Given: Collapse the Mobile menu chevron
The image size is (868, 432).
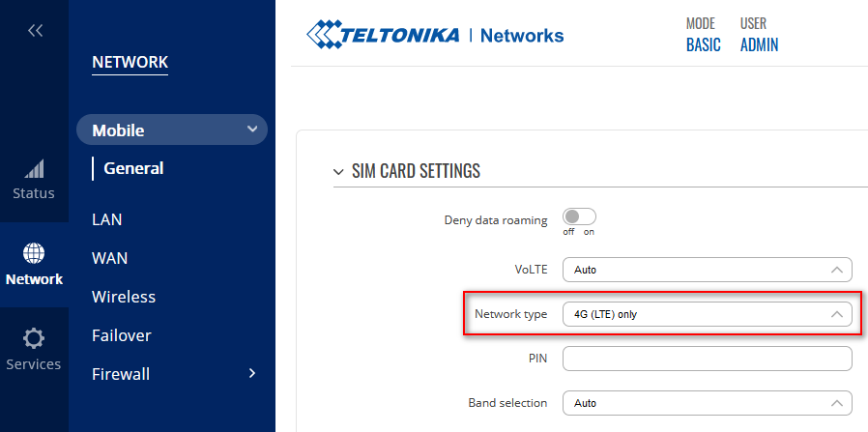Looking at the screenshot, I should tap(252, 130).
